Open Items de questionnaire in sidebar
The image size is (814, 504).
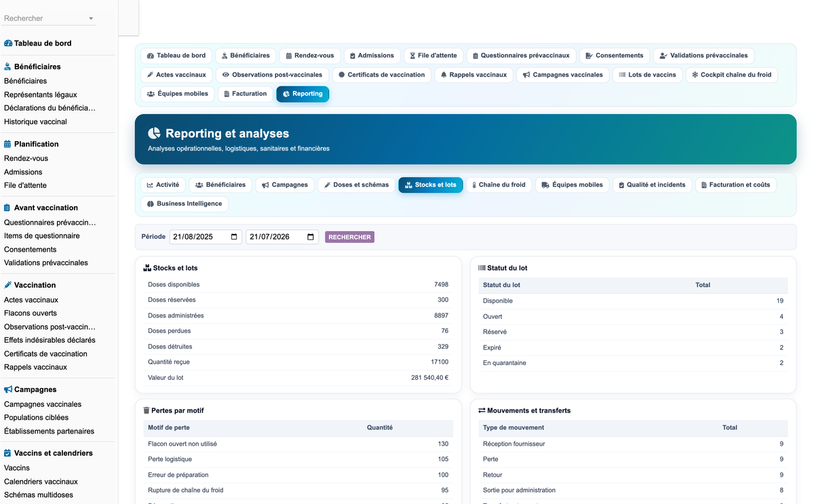42,235
